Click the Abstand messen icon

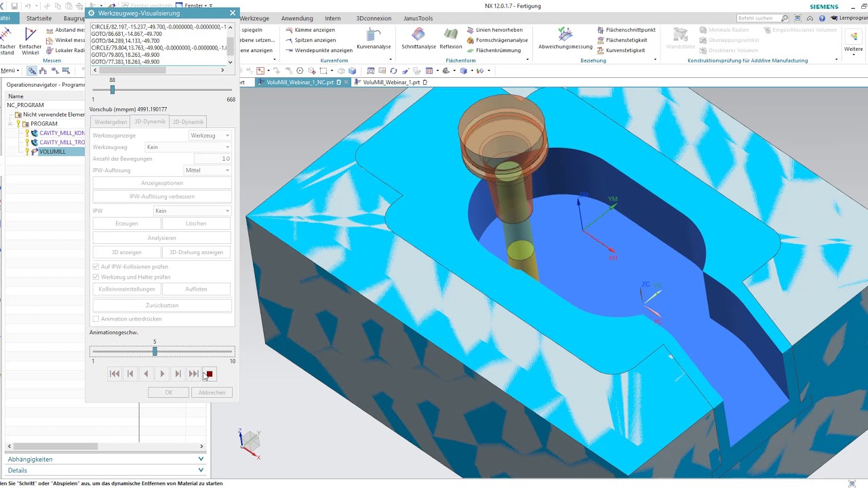50,30
